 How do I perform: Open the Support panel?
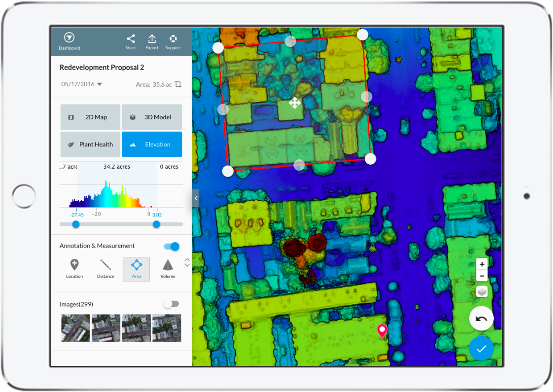pyautogui.click(x=173, y=41)
